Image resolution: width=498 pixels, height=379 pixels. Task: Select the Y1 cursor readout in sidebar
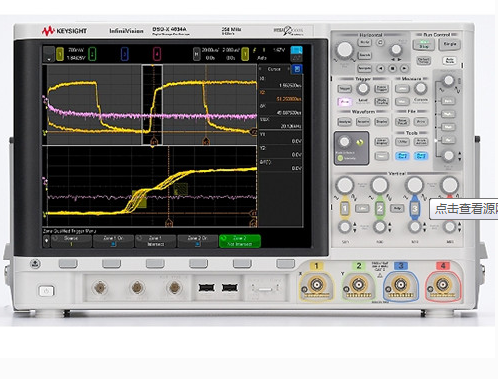tap(280, 137)
